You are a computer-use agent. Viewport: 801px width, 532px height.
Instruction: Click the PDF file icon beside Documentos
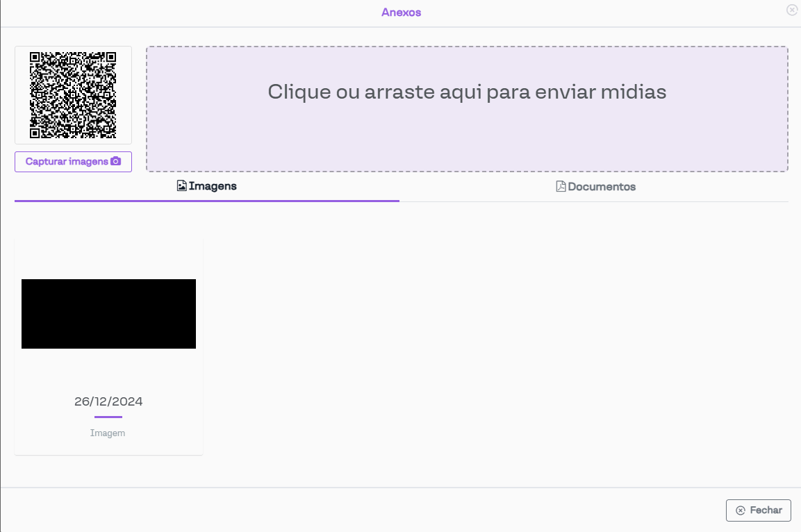[561, 187]
